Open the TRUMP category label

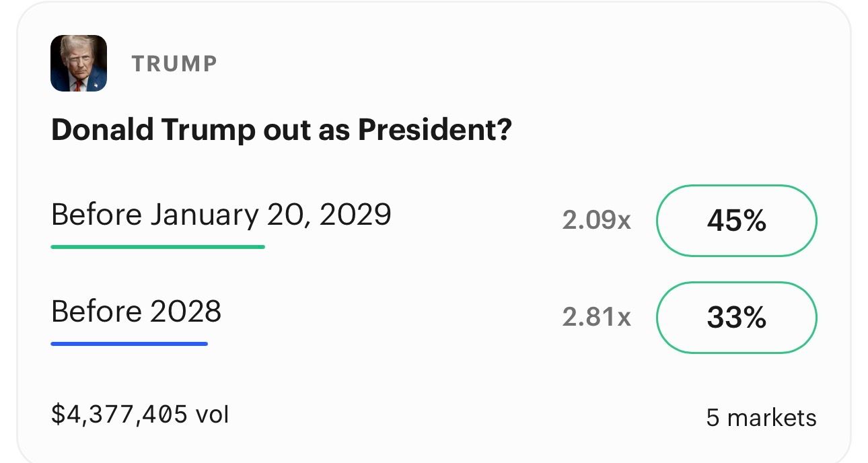[x=174, y=64]
